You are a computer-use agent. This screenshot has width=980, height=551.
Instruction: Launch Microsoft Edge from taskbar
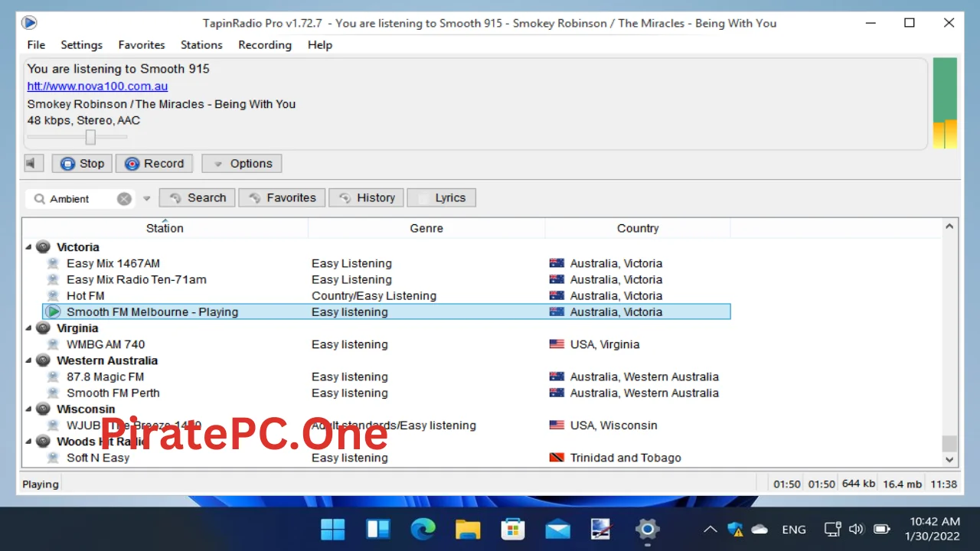pyautogui.click(x=423, y=529)
